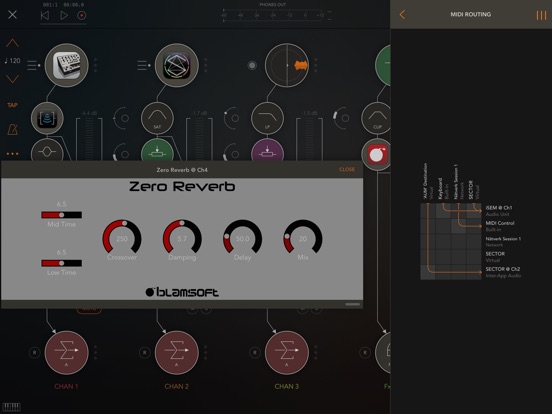Open the green source node on channel 4
This screenshot has width=552, height=414.
tap(383, 65)
